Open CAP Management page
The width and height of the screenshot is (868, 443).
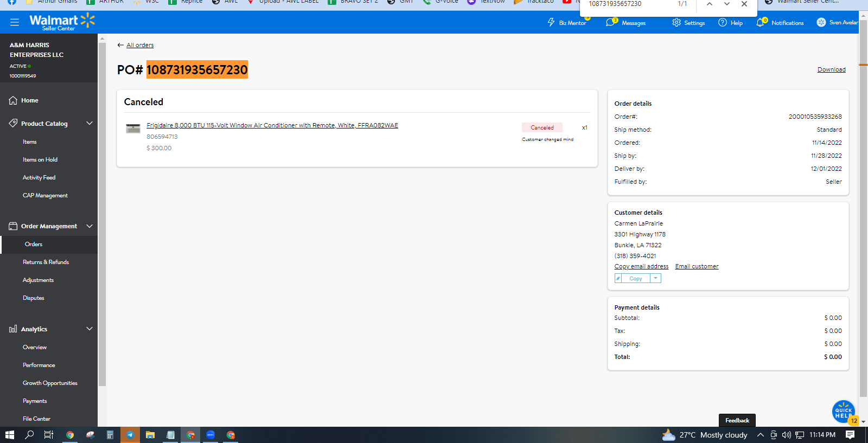click(45, 196)
